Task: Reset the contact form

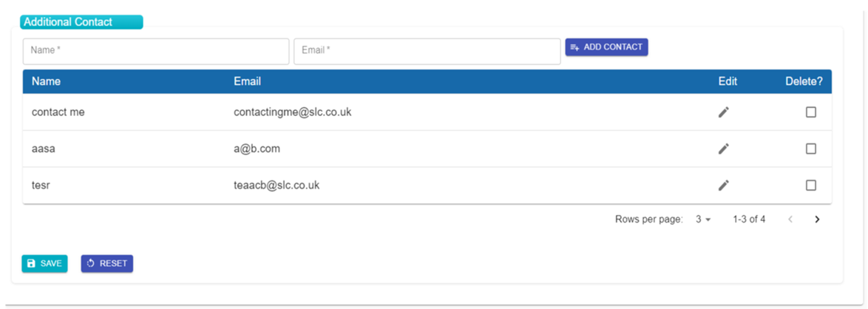Action: pos(107,264)
